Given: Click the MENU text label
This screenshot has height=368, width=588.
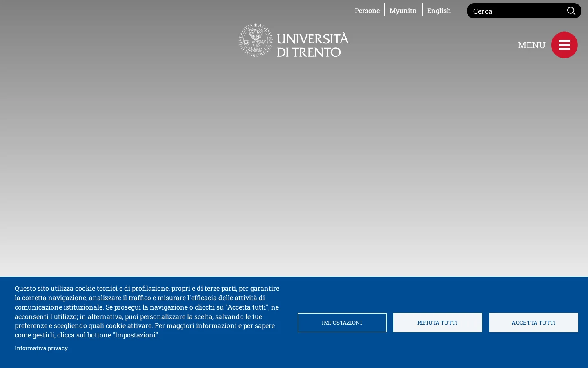Looking at the screenshot, I should [531, 45].
